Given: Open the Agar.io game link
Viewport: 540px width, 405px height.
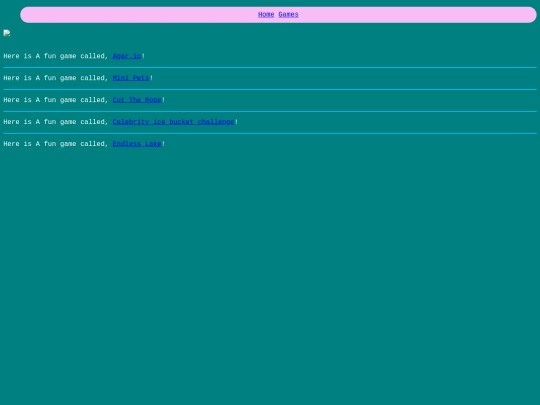Looking at the screenshot, I should [x=127, y=56].
